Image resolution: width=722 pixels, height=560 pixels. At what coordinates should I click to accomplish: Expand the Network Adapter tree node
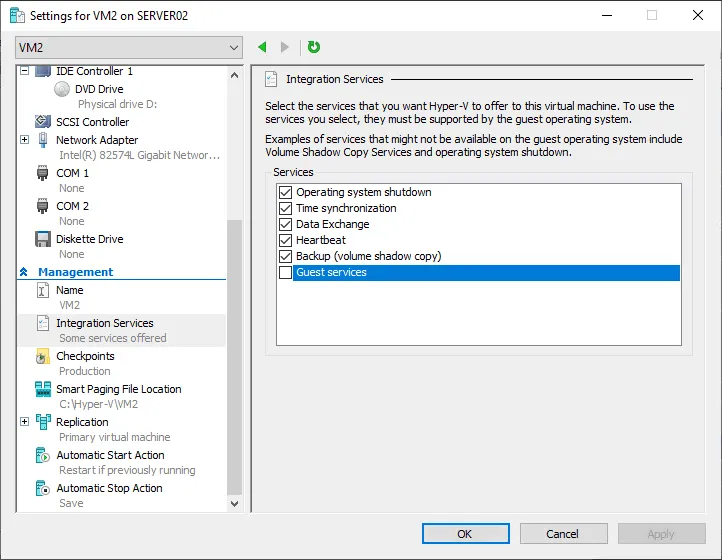(25, 140)
